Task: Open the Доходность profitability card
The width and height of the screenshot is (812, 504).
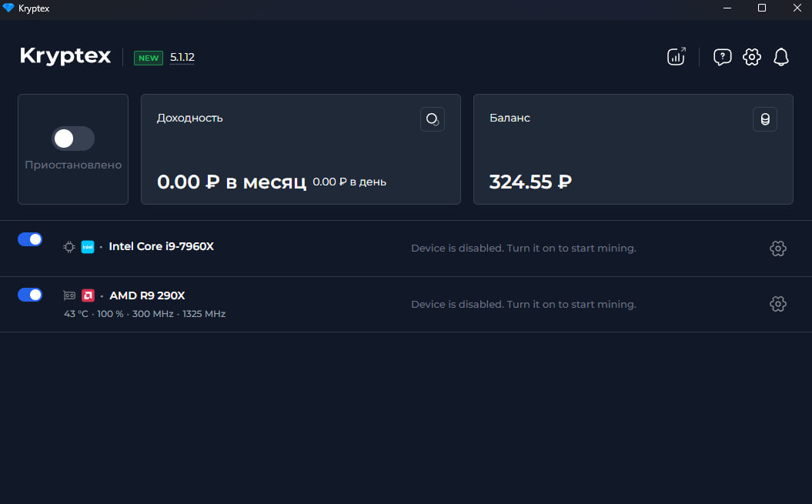Action: [x=300, y=149]
